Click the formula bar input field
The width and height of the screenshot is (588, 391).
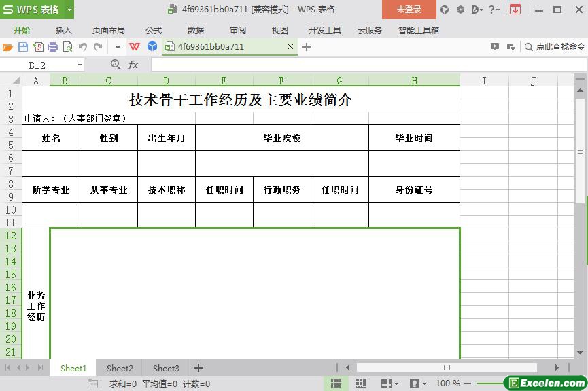[368, 65]
